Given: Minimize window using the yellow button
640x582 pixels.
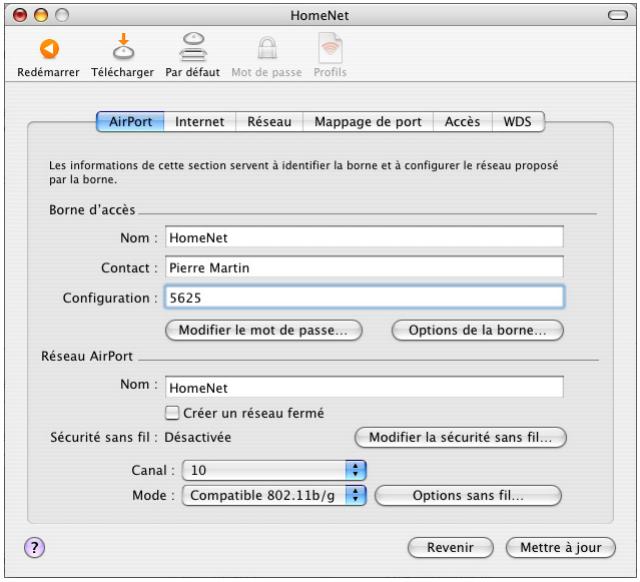Looking at the screenshot, I should [41, 16].
